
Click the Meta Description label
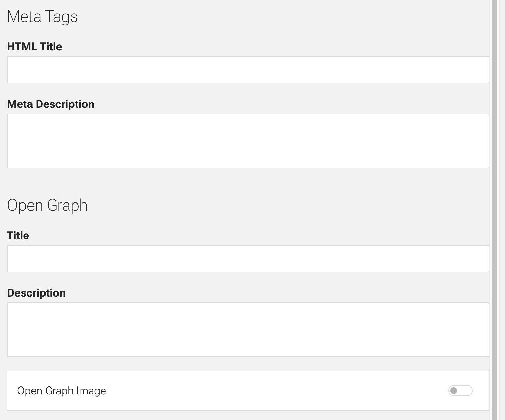pyautogui.click(x=51, y=104)
